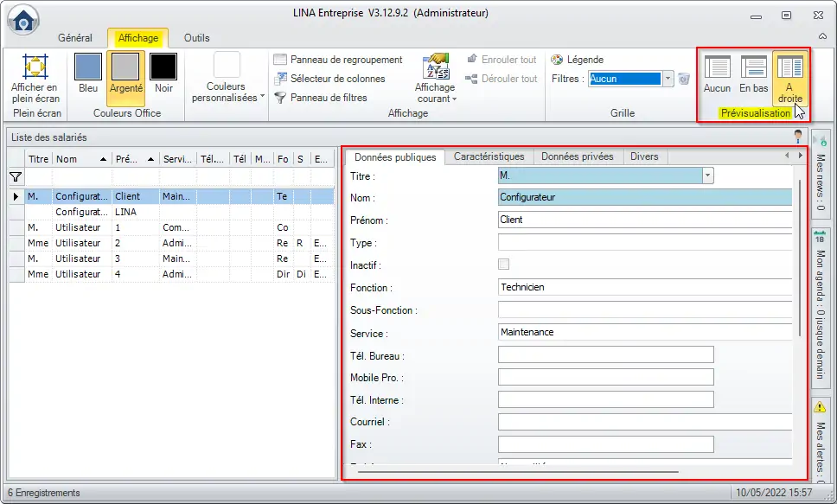
Task: Click the E... column header
Action: pos(322,159)
